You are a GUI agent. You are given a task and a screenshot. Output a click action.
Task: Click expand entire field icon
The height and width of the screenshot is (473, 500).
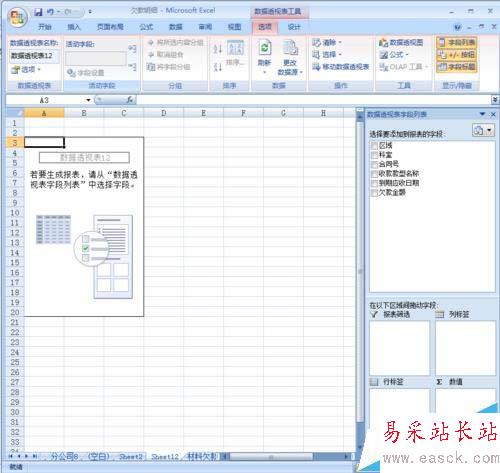click(133, 49)
